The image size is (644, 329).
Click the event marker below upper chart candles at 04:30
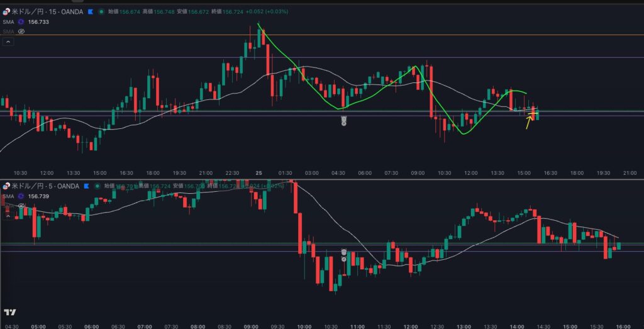(343, 120)
